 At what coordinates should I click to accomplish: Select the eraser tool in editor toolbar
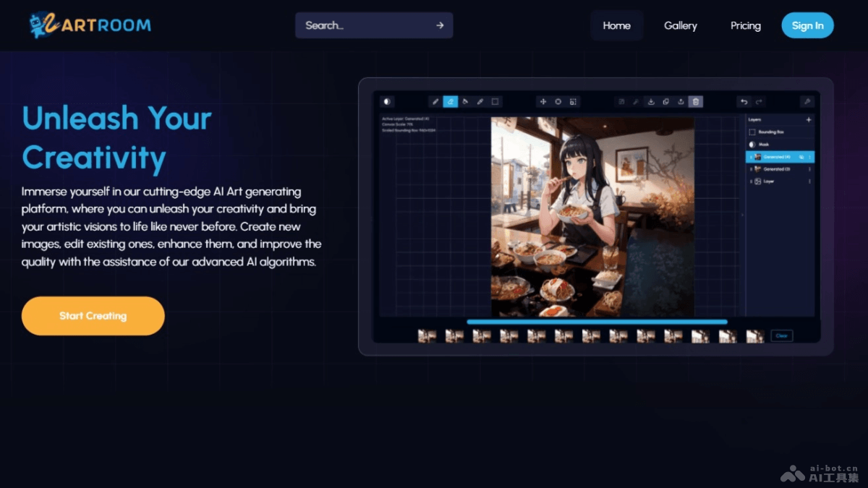(x=450, y=102)
